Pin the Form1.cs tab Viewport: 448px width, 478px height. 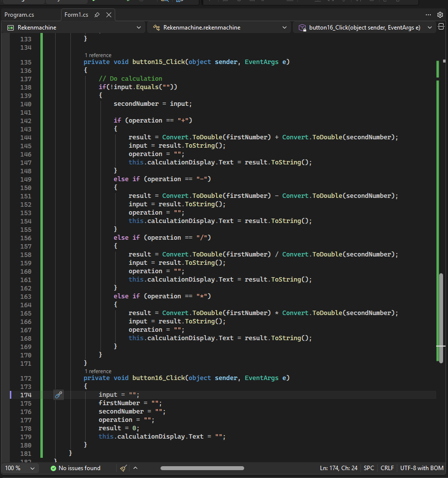[97, 15]
